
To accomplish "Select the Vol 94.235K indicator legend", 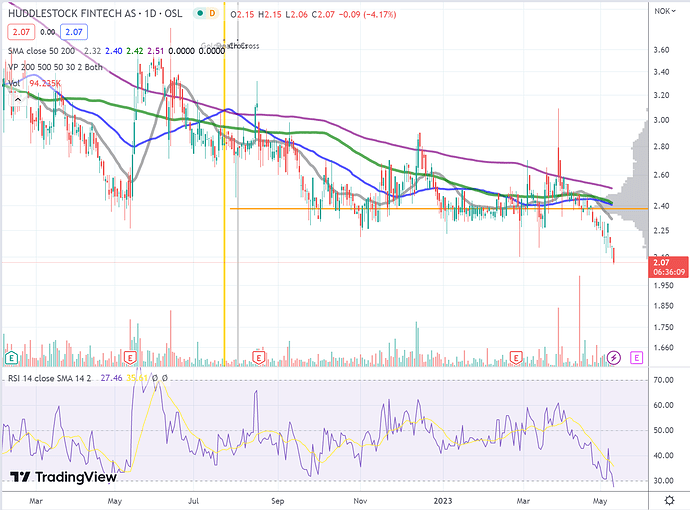I will (x=34, y=83).
